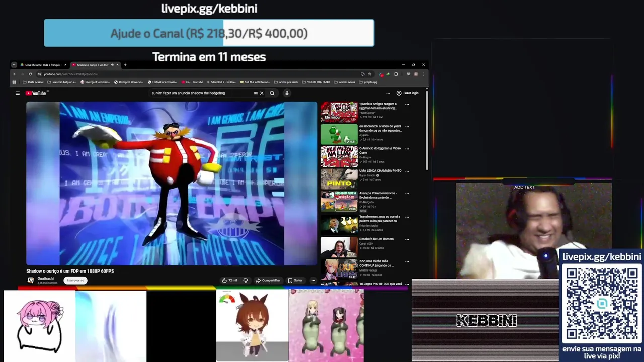
Task: Open options for Avanços Pokemonzísticos video
Action: [x=407, y=193]
